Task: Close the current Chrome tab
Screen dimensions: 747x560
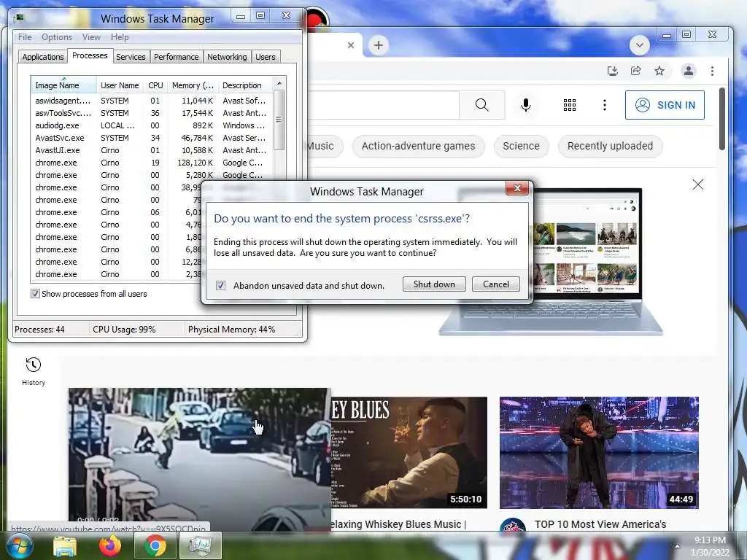Action: pyautogui.click(x=351, y=45)
